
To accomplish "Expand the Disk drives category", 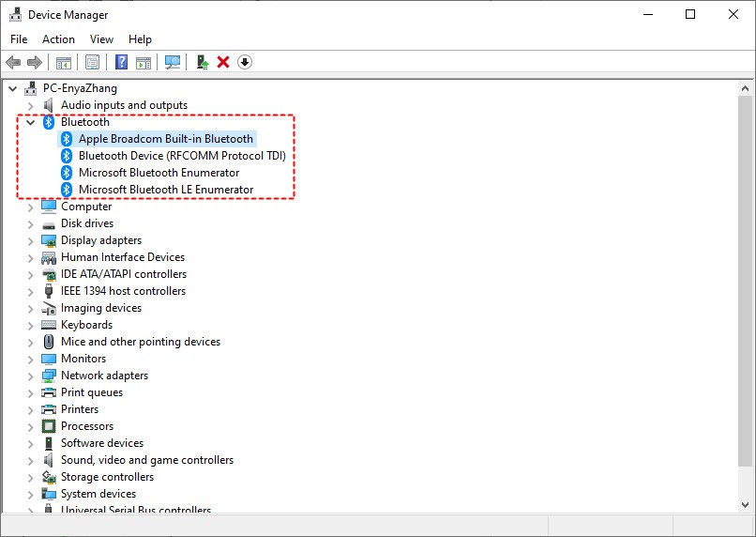I will (x=31, y=223).
